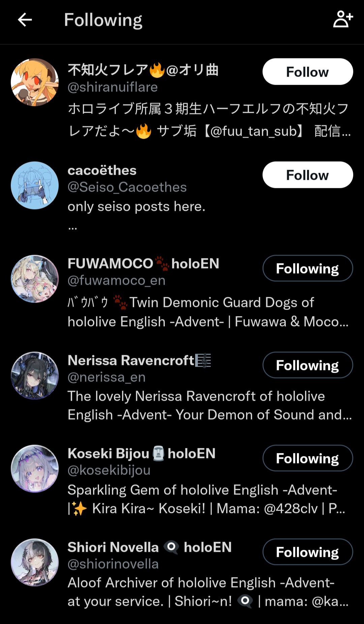Viewport: 364px width, 624px height.
Task: Open shiranuiflare's profile avatar
Action: point(35,82)
